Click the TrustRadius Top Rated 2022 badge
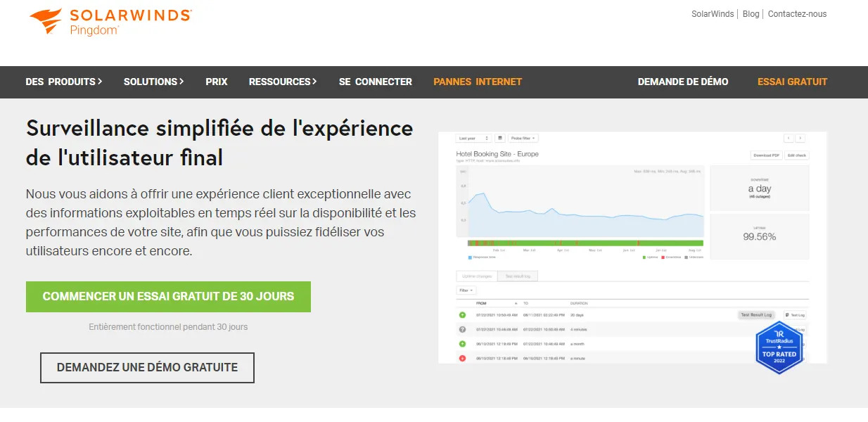The width and height of the screenshot is (868, 422). click(x=779, y=348)
